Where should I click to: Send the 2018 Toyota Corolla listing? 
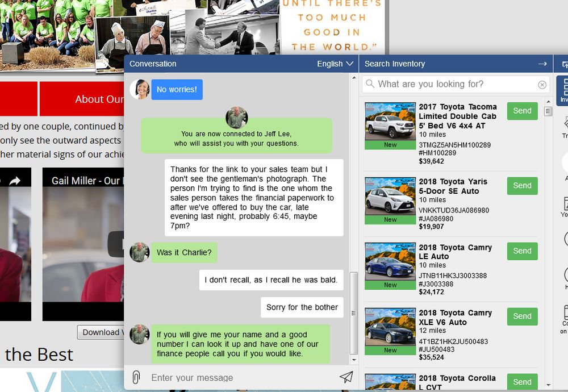coord(522,382)
